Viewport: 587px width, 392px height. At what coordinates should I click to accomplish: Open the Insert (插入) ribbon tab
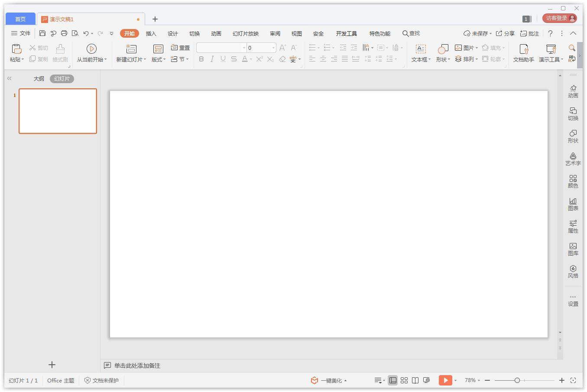pyautogui.click(x=151, y=33)
